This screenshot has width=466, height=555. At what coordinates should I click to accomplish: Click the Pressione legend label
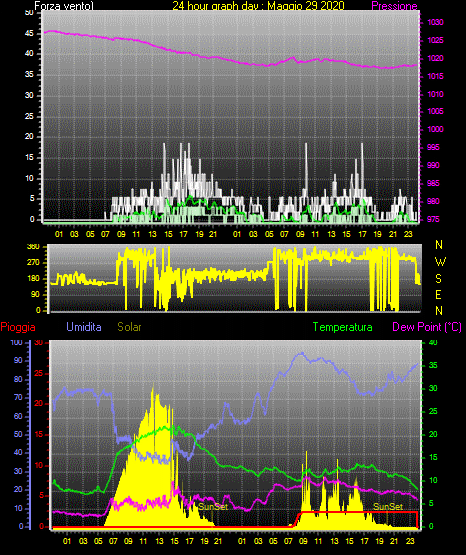[394, 6]
